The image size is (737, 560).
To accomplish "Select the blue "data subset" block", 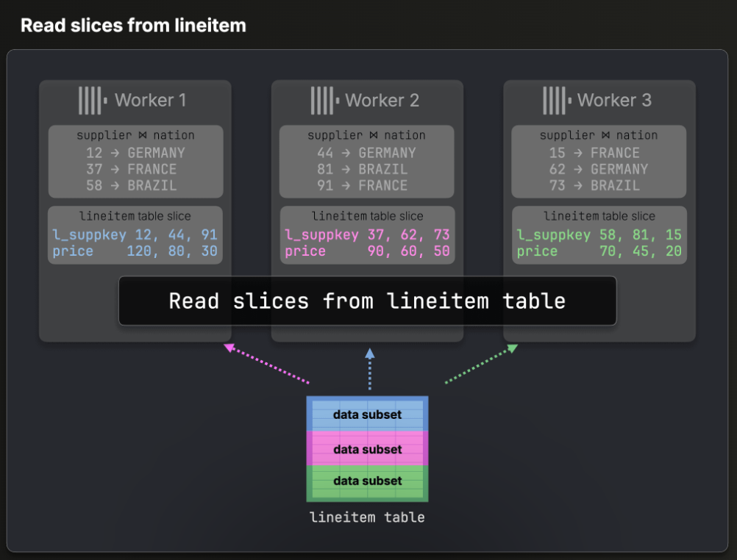I will click(368, 414).
